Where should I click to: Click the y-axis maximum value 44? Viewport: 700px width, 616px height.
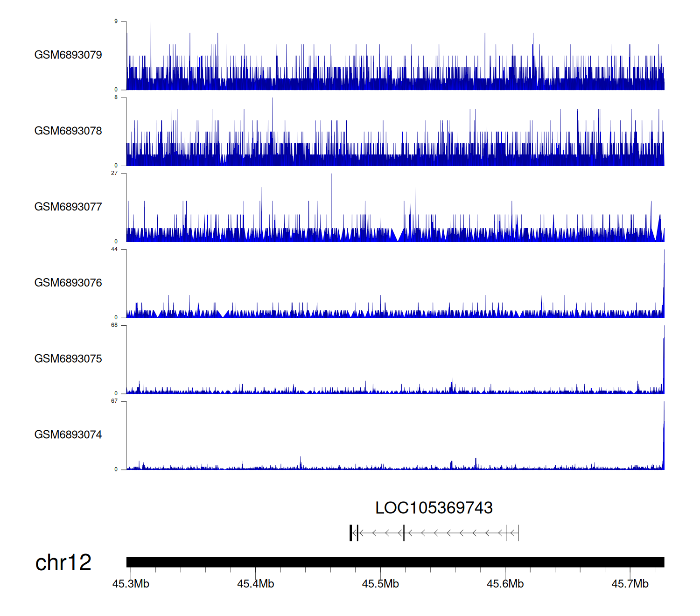tap(114, 249)
